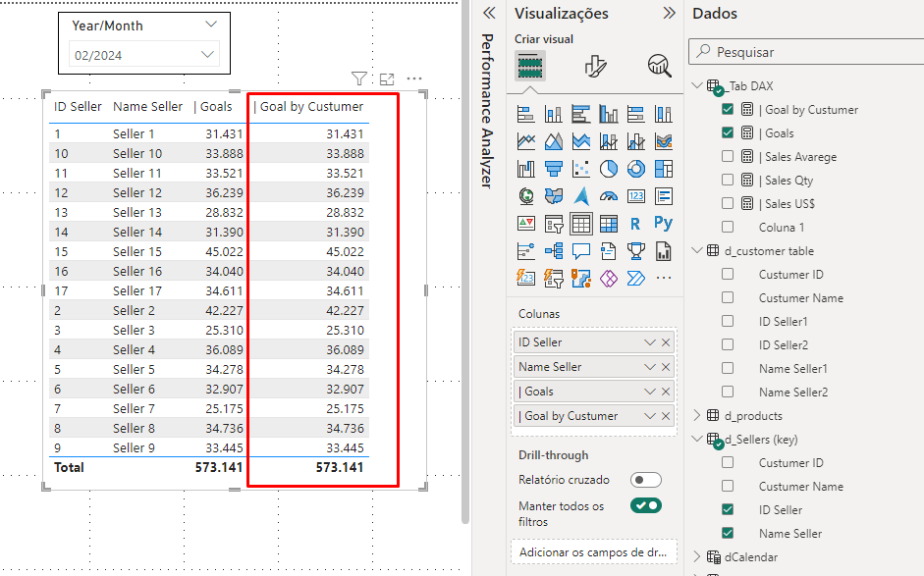The width and height of the screenshot is (924, 576).
Task: Check ID Seller1 in d_customer table
Action: [728, 321]
